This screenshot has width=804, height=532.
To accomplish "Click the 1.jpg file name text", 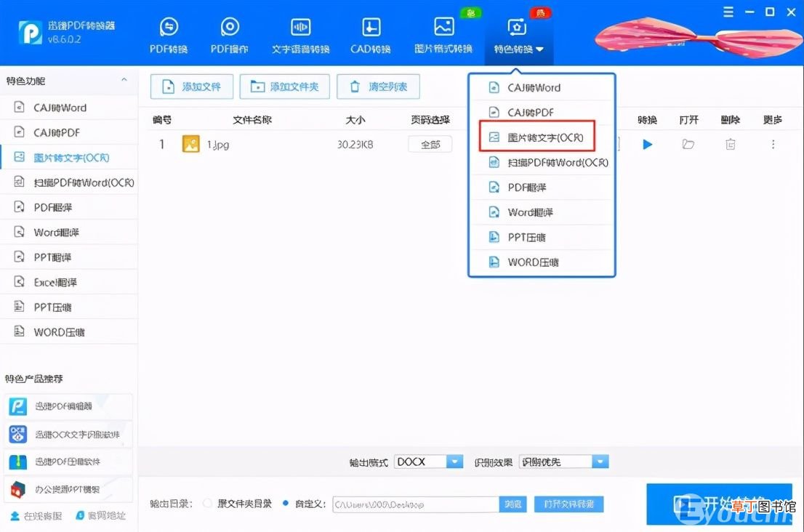I will (x=218, y=145).
